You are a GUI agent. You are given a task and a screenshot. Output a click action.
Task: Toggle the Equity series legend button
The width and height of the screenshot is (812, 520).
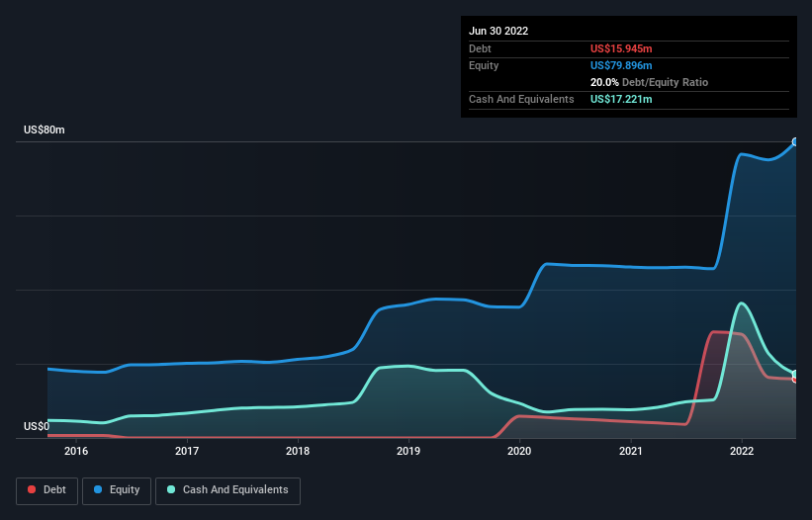click(117, 490)
